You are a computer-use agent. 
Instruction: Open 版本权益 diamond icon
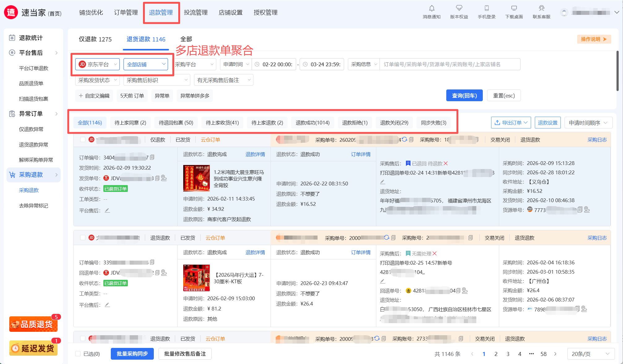tap(459, 8)
